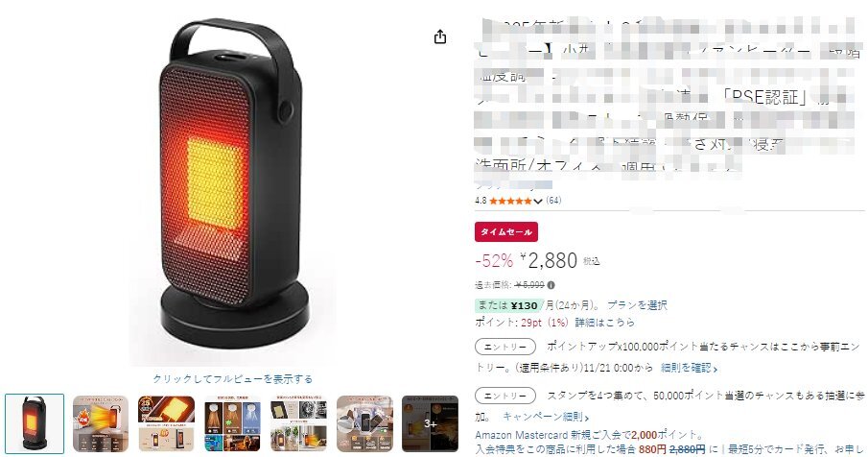868x457 pixels.
Task: Click the first エントリー button
Action: 505,347
